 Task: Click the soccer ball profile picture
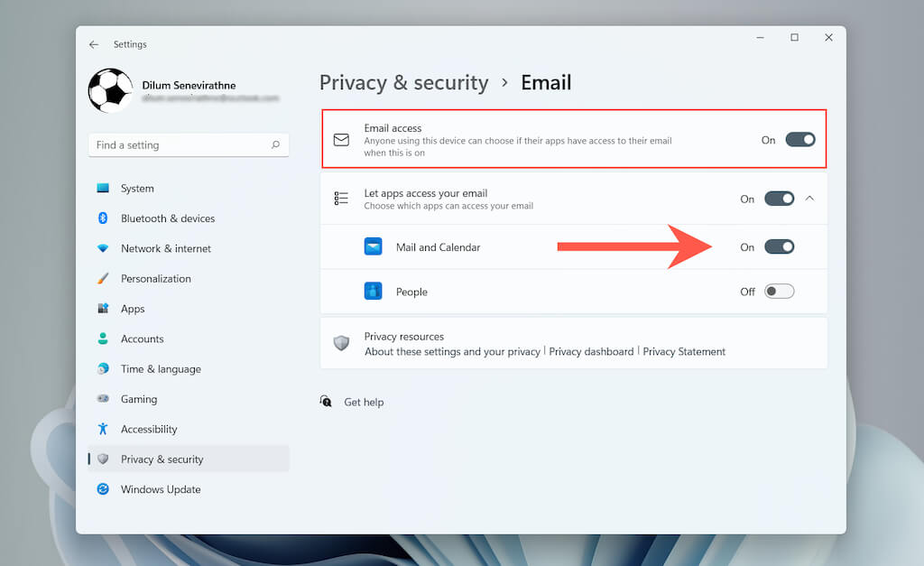click(110, 91)
